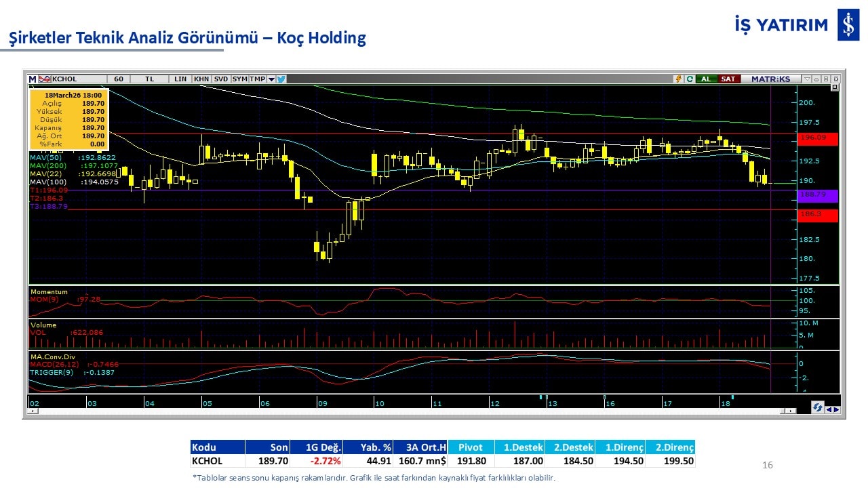
Task: Select the TMP template menu item
Action: point(257,79)
